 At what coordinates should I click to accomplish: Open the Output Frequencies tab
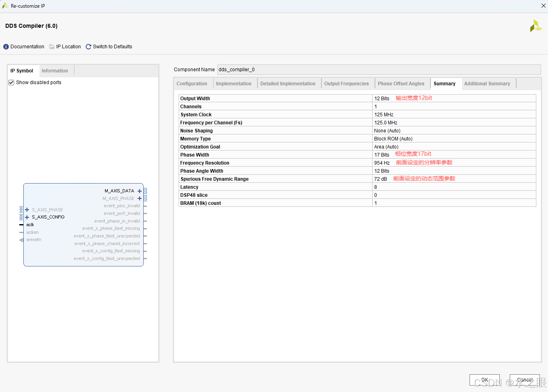click(346, 84)
